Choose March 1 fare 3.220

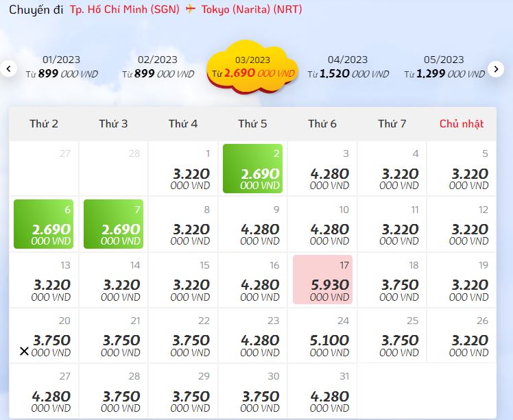pos(183,169)
